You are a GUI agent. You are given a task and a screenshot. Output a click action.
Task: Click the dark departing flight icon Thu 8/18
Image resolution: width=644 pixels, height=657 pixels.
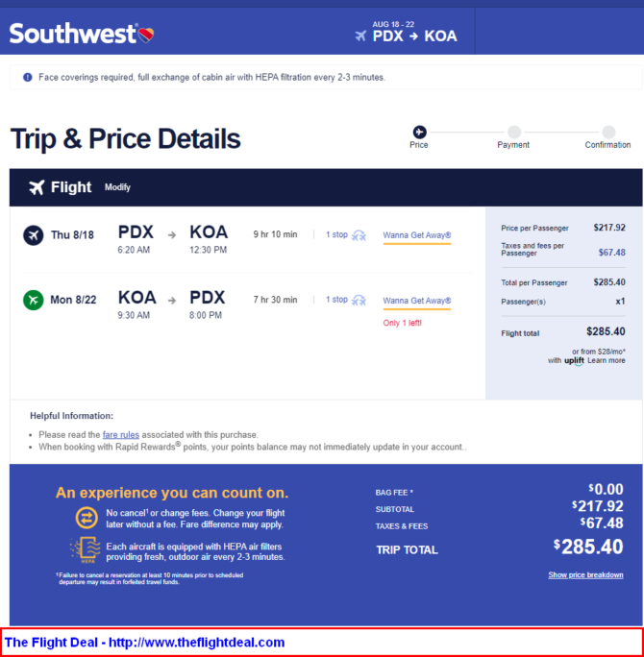pyautogui.click(x=33, y=235)
